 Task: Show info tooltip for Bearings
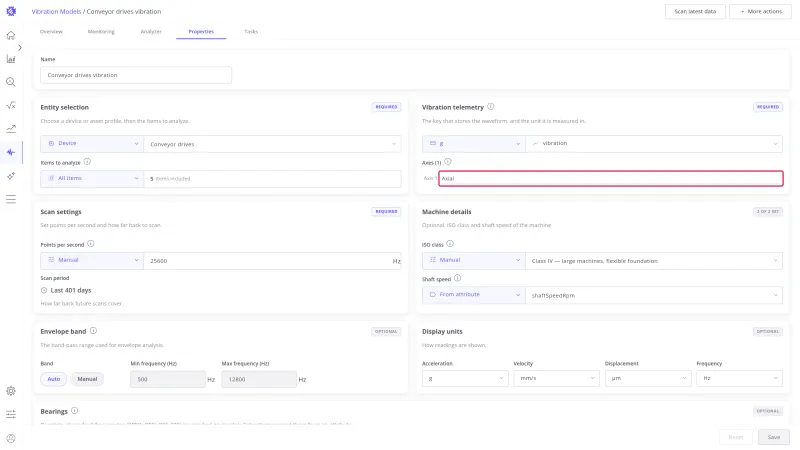(74, 411)
